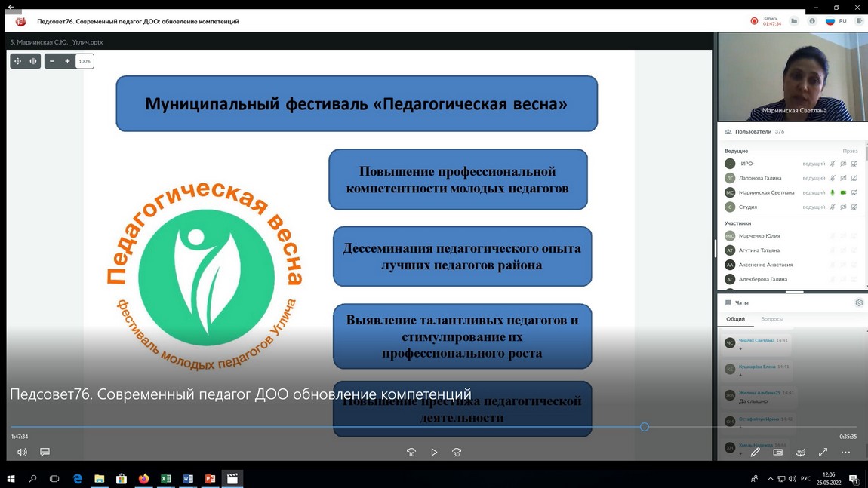Image resolution: width=868 pixels, height=488 pixels.
Task: Toggle screen sharing for Мариинская Светлана
Action: click(x=854, y=192)
